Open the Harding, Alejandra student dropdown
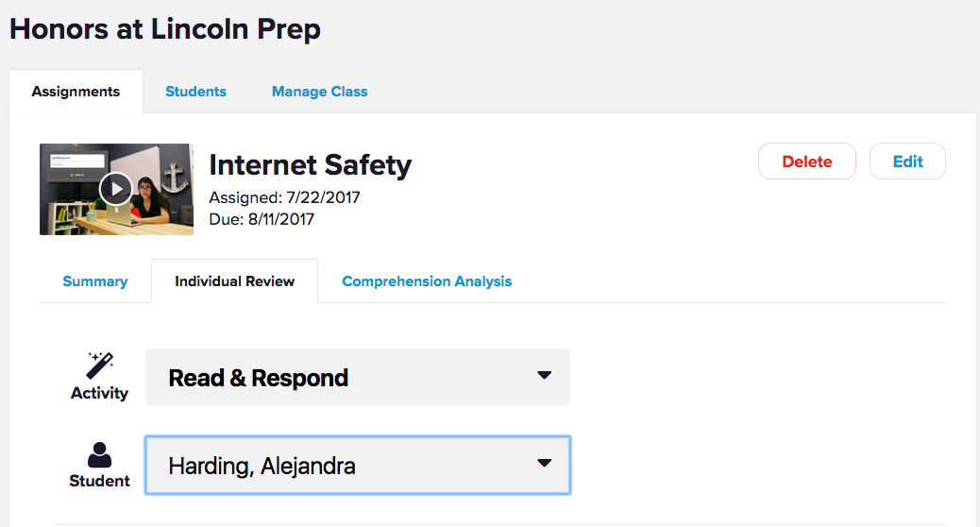This screenshot has width=980, height=527. (x=357, y=465)
